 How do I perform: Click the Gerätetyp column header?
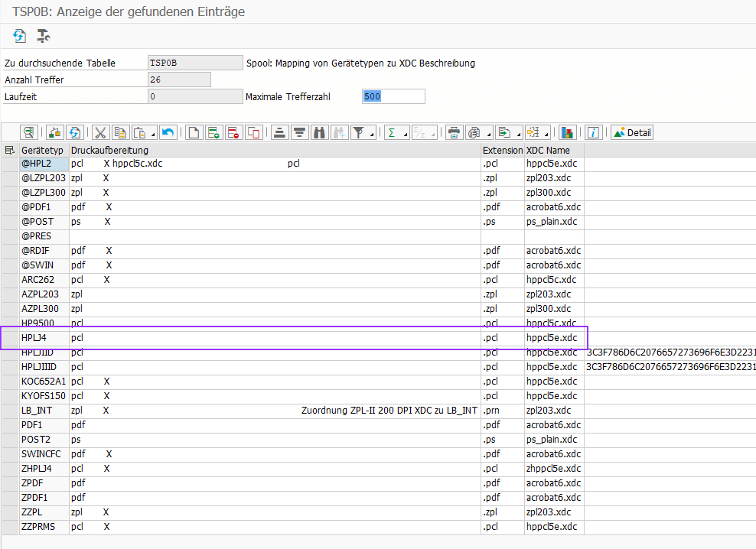click(44, 151)
